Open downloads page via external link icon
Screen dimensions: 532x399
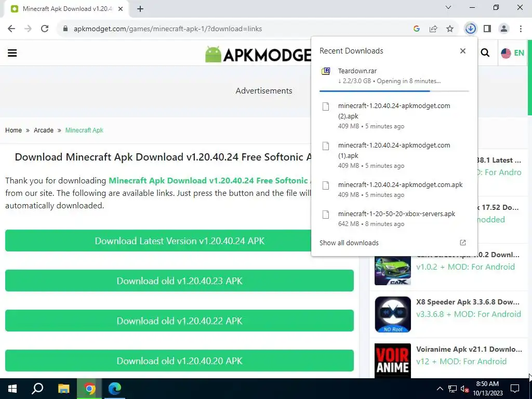(463, 243)
